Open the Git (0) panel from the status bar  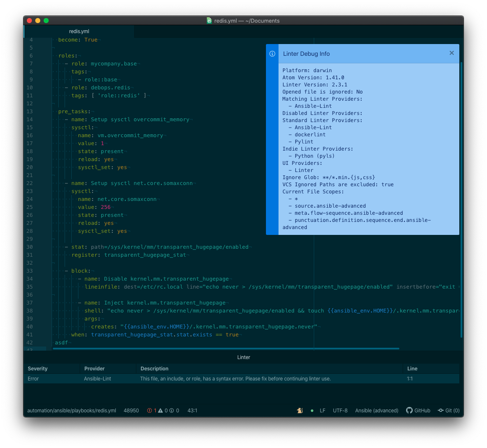[x=449, y=410]
